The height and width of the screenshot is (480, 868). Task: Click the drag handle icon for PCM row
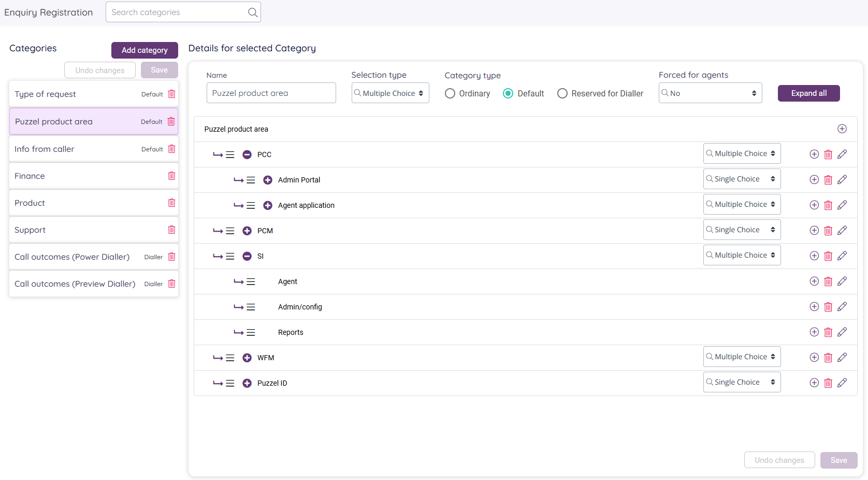point(230,231)
